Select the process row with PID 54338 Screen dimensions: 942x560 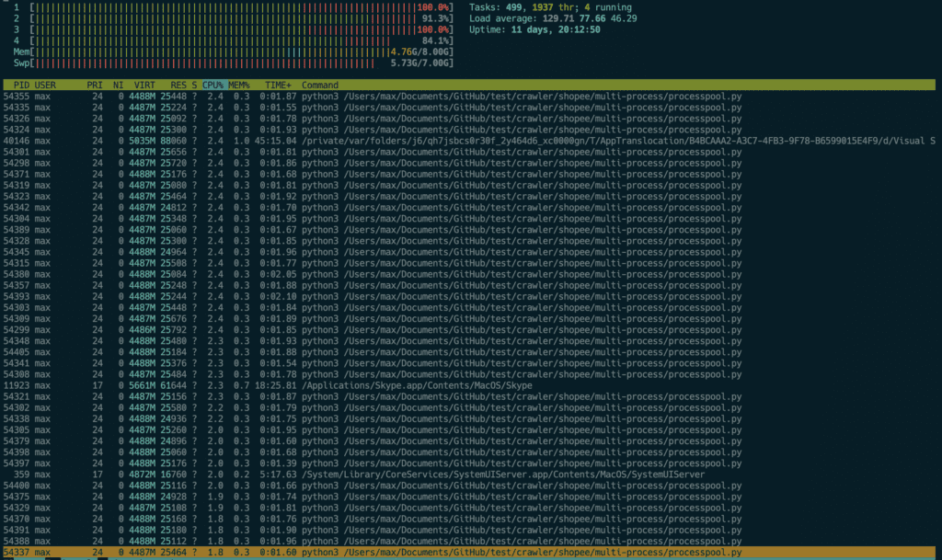tap(469, 418)
